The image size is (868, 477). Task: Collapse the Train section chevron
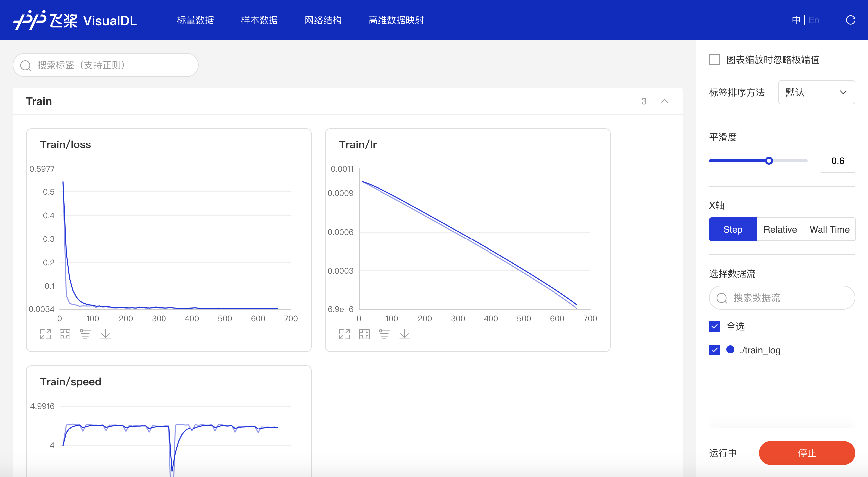pyautogui.click(x=665, y=101)
